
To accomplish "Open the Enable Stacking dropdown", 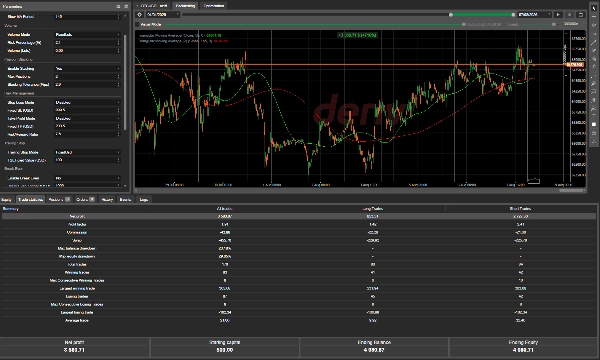I will (x=87, y=68).
